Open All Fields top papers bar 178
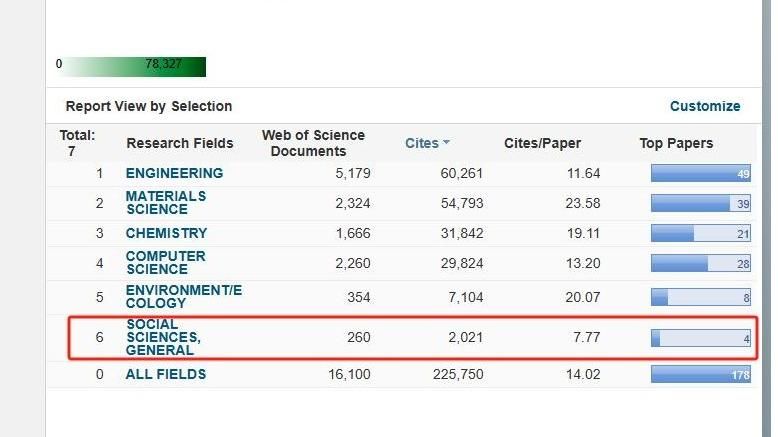Viewport: 778px width, 437px height. [x=700, y=374]
